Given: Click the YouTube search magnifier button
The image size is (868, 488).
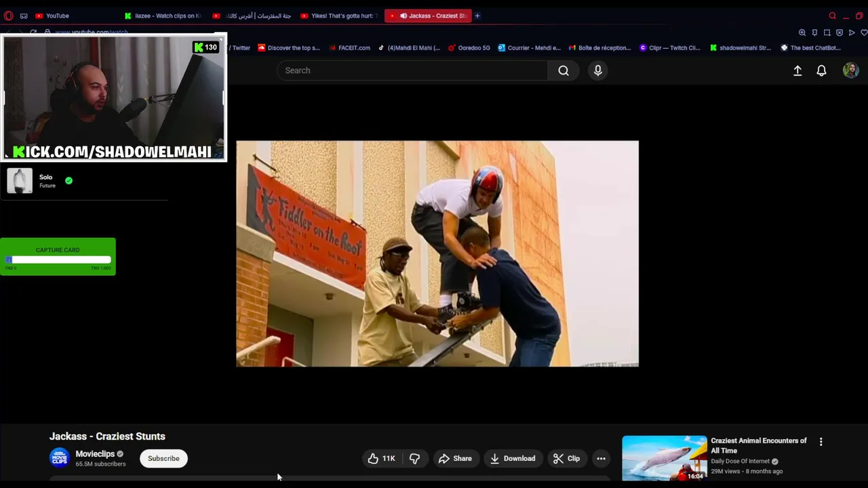Looking at the screenshot, I should click(x=564, y=70).
